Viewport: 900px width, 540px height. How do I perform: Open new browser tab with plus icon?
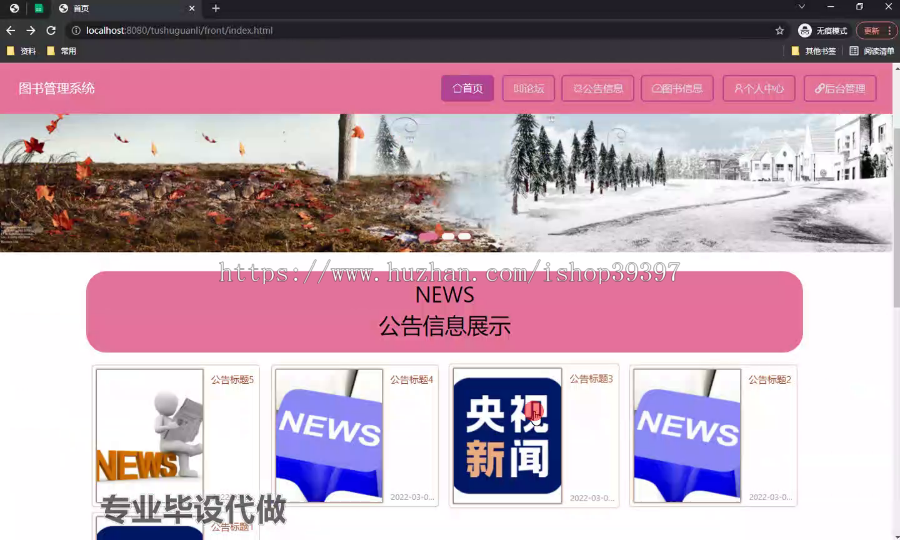pyautogui.click(x=216, y=8)
